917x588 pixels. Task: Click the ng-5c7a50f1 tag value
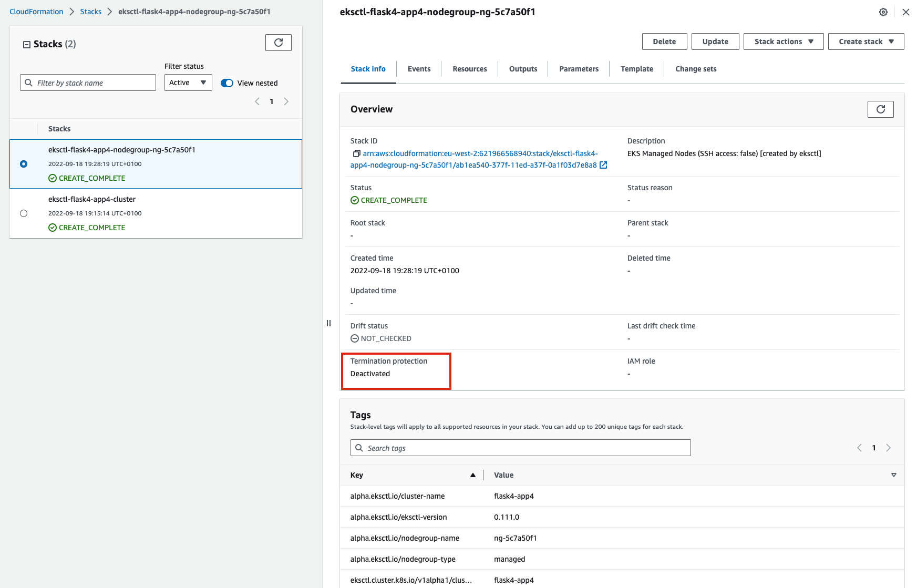coord(516,538)
